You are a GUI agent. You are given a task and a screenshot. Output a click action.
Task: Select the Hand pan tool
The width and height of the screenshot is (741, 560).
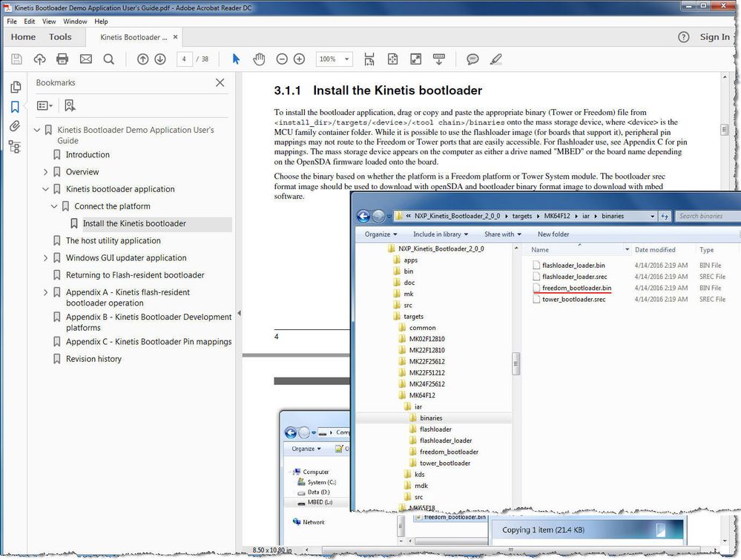pos(259,59)
